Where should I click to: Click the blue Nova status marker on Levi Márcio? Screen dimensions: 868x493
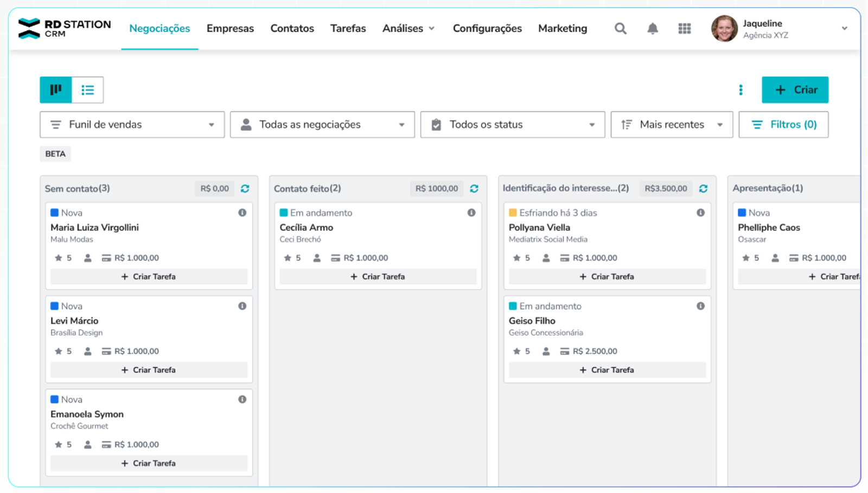(x=54, y=306)
